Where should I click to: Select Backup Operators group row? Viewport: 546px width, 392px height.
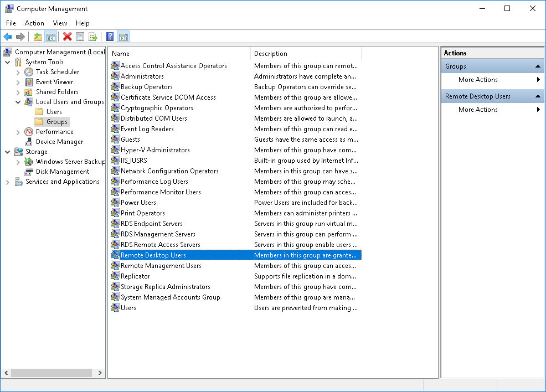pos(236,87)
